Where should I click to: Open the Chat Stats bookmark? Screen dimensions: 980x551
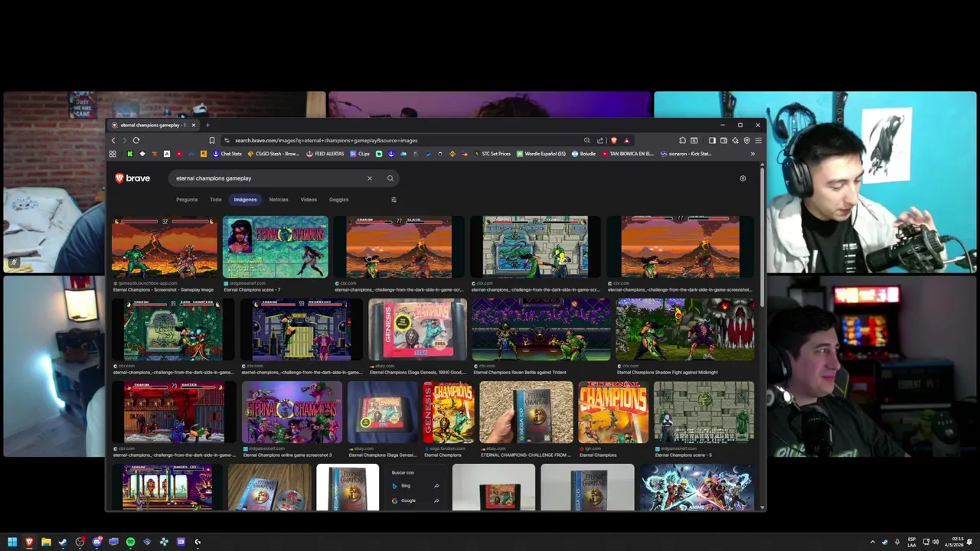227,154
